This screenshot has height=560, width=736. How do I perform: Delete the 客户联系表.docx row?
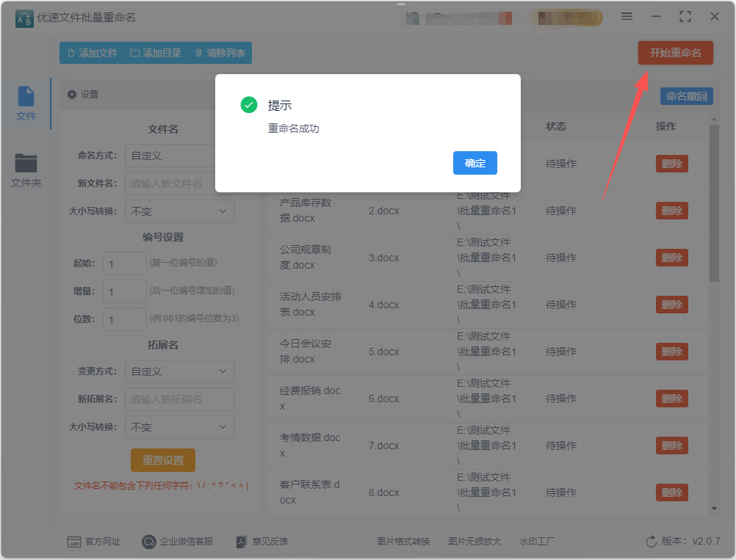pos(671,492)
